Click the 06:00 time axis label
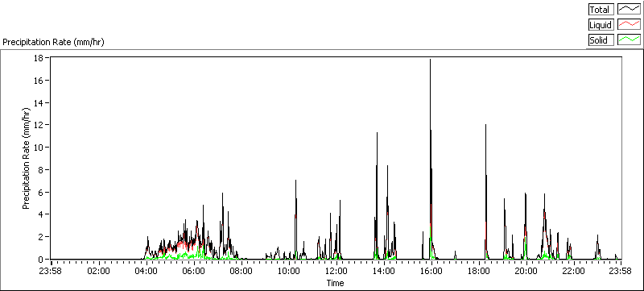This screenshot has height=291, width=644. [x=193, y=271]
